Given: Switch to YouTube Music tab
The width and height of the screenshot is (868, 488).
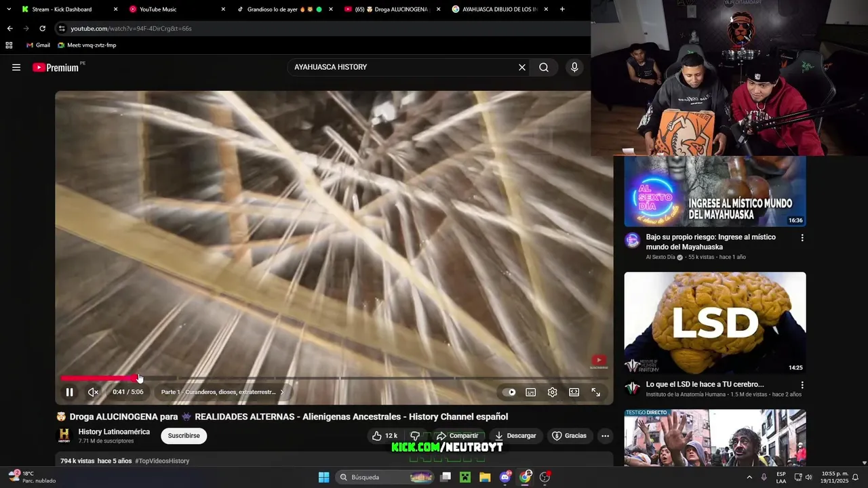Looking at the screenshot, I should tap(176, 9).
